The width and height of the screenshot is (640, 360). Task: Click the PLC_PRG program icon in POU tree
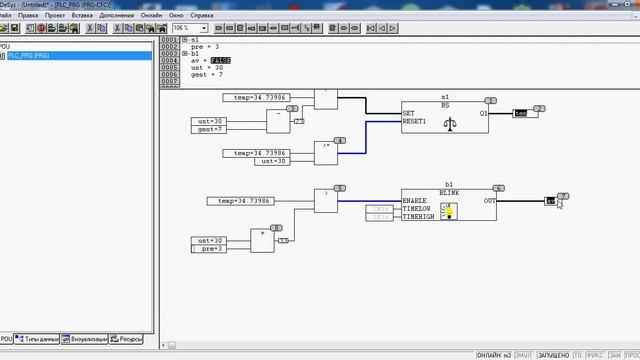point(2,56)
